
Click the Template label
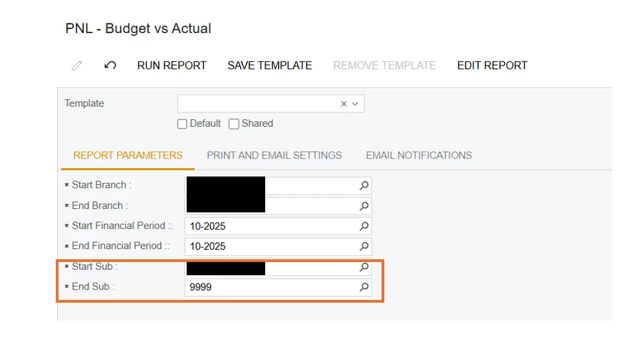(84, 103)
